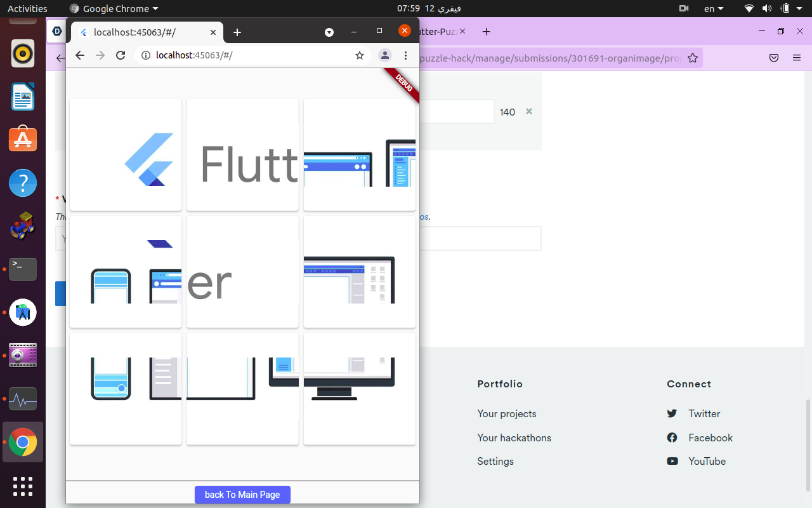Click the back To Main Page button

(242, 495)
